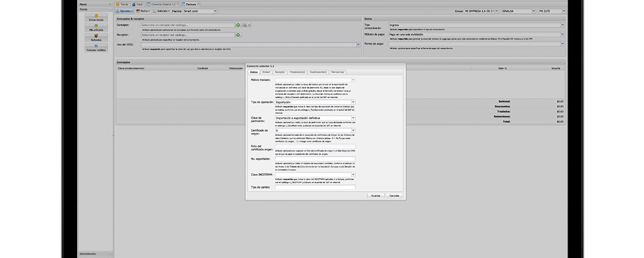Screen dimensions: 644x258
Task: Switch to the Mercancías tab in dialog
Action: (x=337, y=72)
